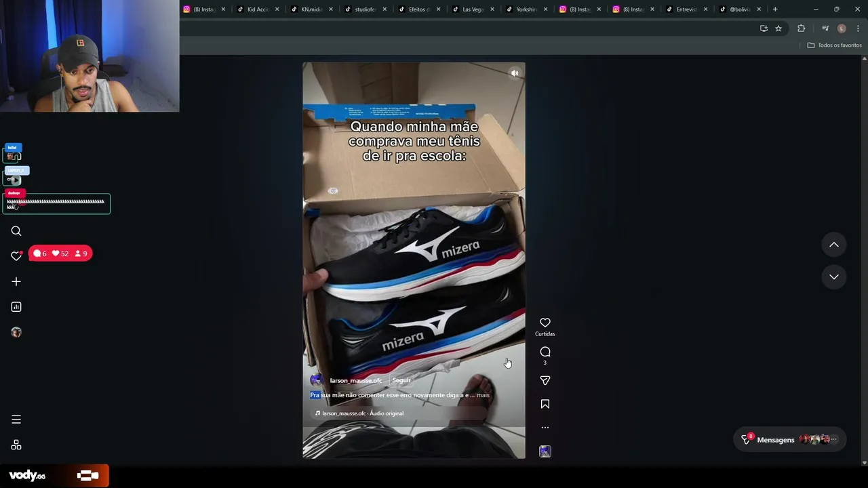Open the Also from Meta apps icon
The image size is (868, 488).
(x=16, y=445)
